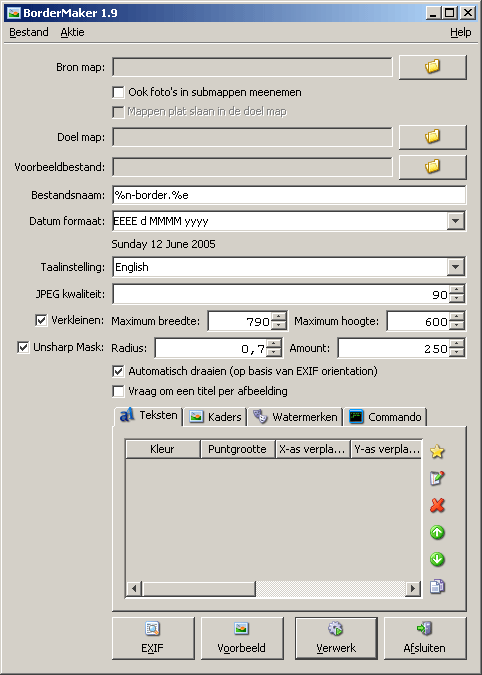Increase Unsharp Mask Radius value
Viewport: 482px width, 675px height.
(274, 344)
